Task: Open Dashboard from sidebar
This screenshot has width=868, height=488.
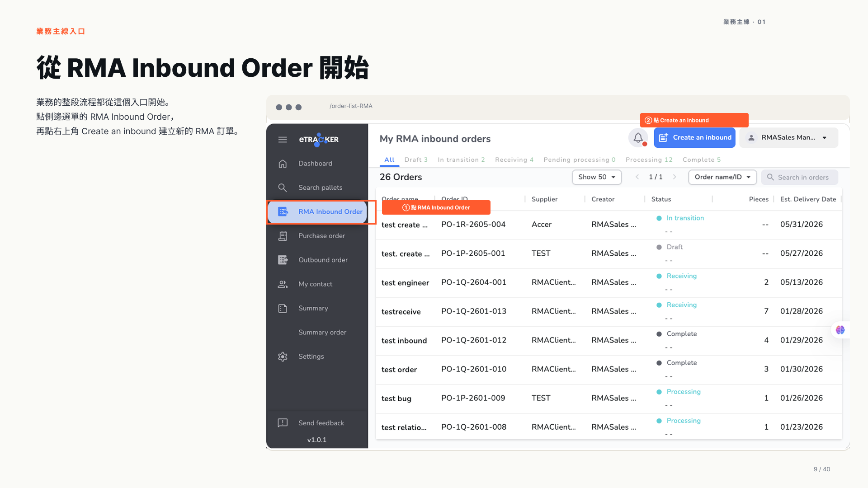Action: pos(315,164)
